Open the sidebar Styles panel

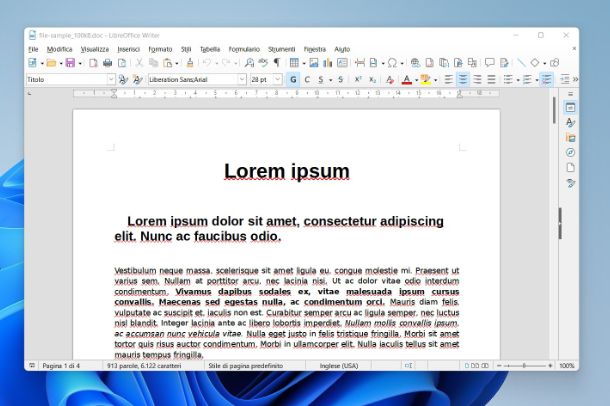[x=570, y=122]
